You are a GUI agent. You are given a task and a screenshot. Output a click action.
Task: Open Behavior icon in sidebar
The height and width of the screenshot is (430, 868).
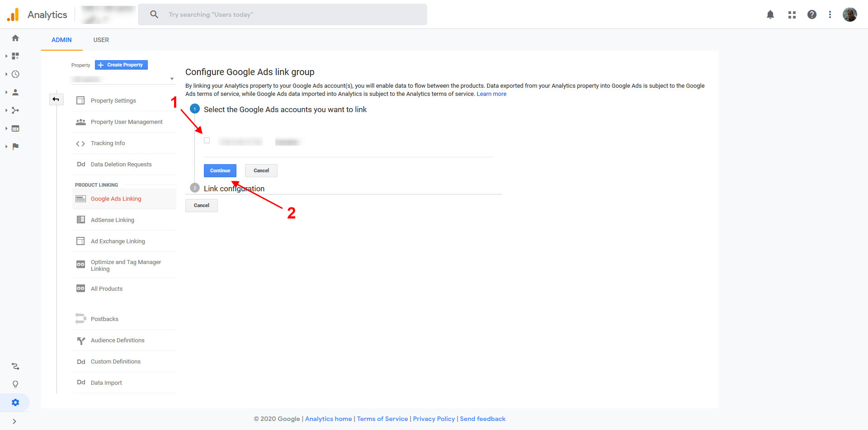tap(15, 128)
